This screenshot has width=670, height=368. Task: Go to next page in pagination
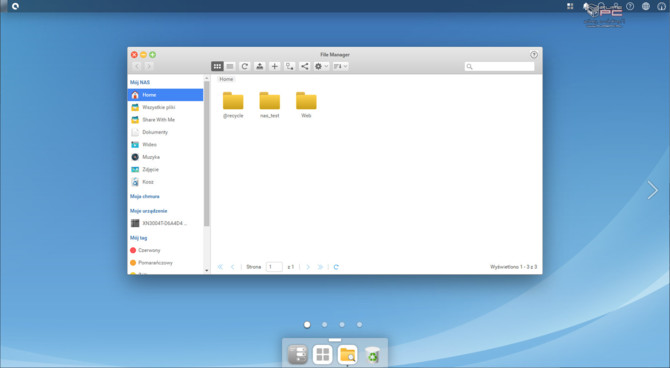pos(308,267)
